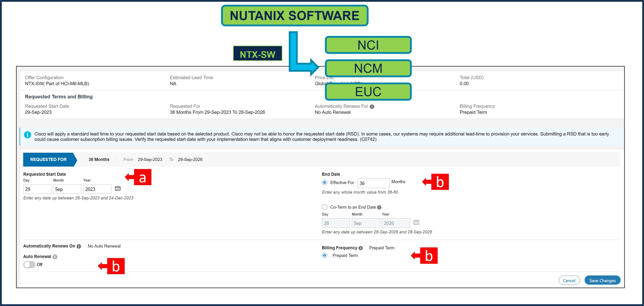The height and width of the screenshot is (306, 644).
Task: Click the NTX-SW label box
Action: point(257,53)
